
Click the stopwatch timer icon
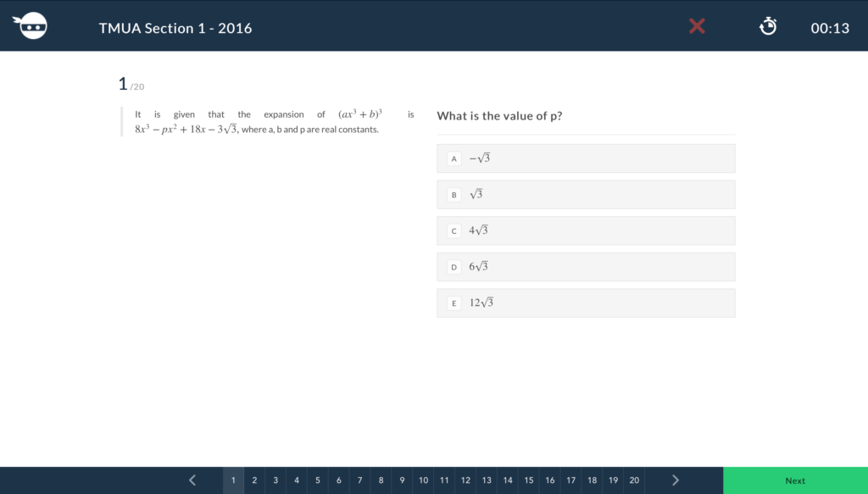pos(768,26)
